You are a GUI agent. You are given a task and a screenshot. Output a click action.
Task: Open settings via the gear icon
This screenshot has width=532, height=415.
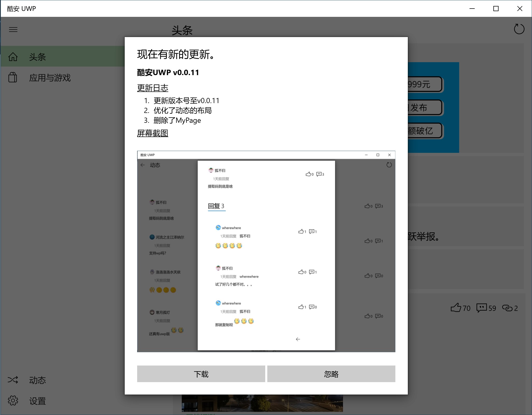click(x=13, y=400)
